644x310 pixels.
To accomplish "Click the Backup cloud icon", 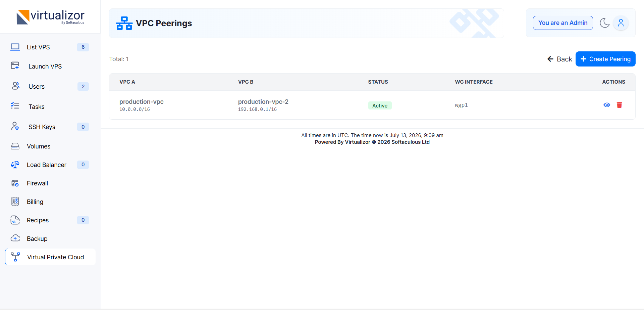I will 15,238.
